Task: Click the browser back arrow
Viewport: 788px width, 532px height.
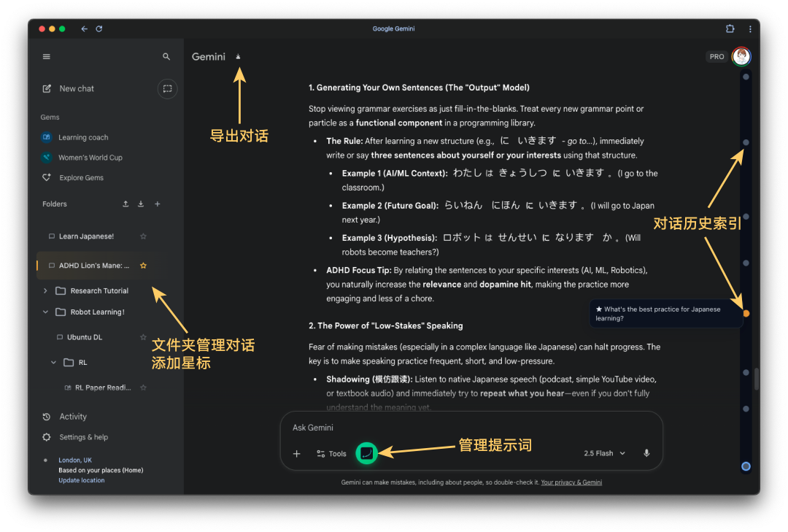Action: pos(85,28)
